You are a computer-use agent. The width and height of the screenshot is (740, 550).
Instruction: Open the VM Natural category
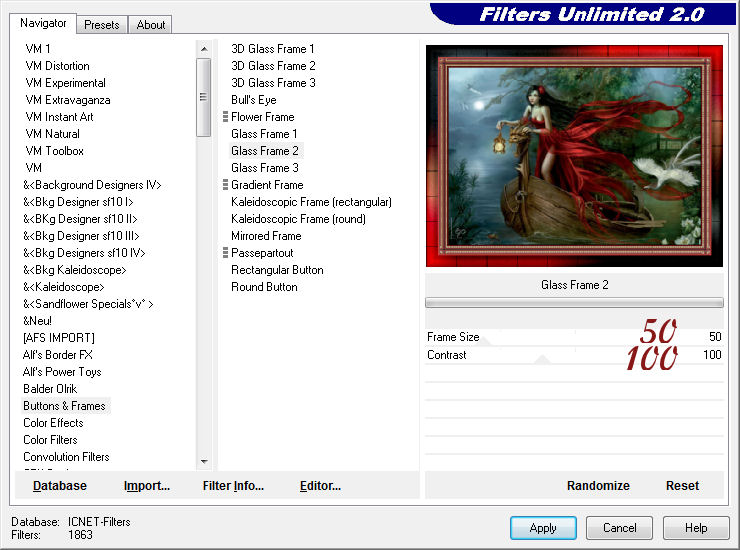52,134
